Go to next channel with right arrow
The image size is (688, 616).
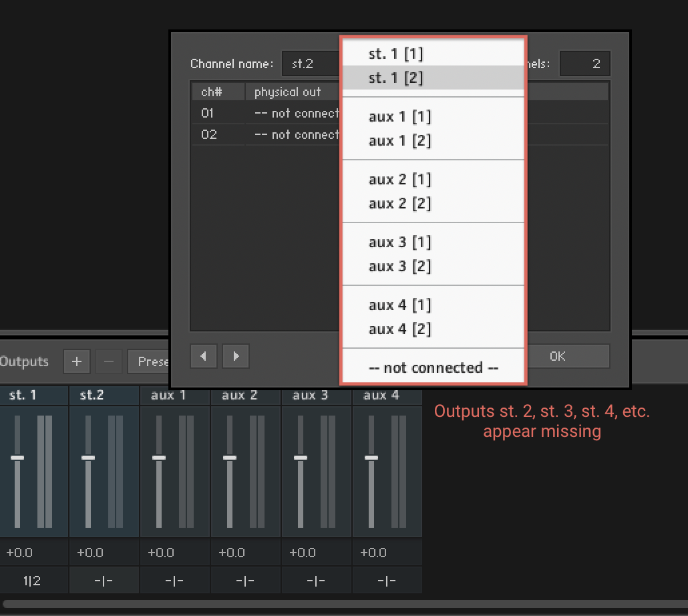coord(235,356)
